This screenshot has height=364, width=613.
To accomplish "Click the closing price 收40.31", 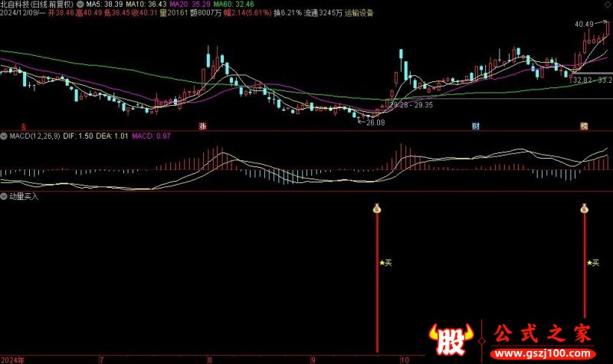I will point(145,13).
